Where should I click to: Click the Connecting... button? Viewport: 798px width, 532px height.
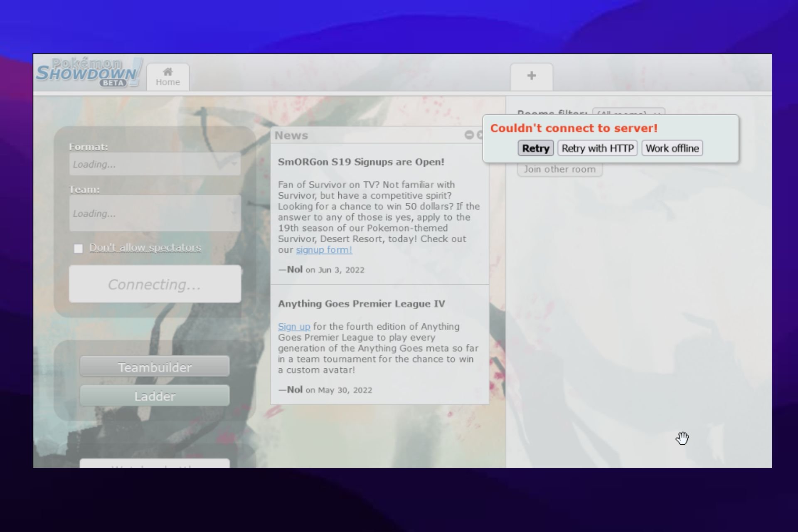[x=155, y=284]
